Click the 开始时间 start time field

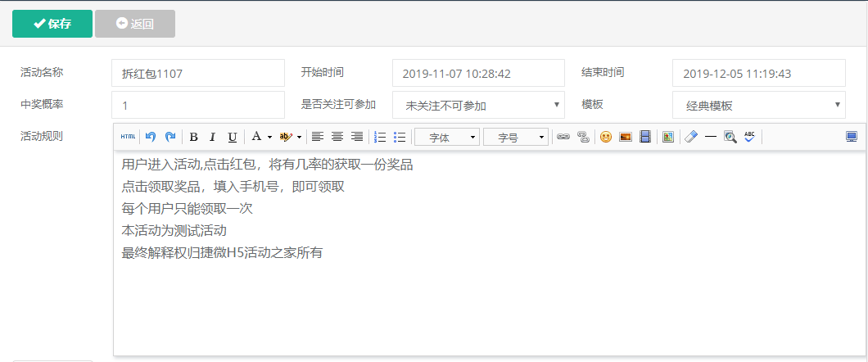[478, 73]
